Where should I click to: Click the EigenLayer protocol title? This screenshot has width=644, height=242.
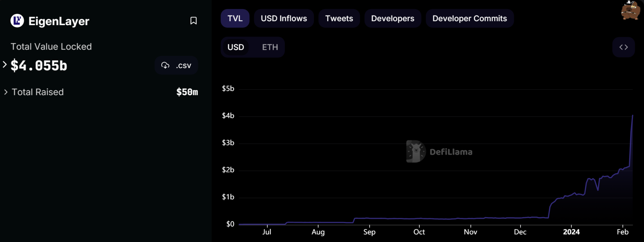click(x=59, y=21)
